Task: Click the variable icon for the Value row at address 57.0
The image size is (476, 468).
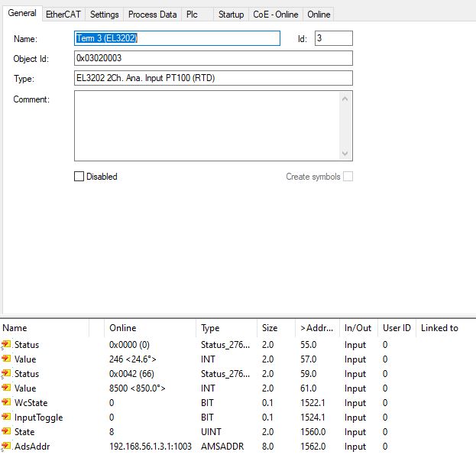Action: click(x=6, y=359)
